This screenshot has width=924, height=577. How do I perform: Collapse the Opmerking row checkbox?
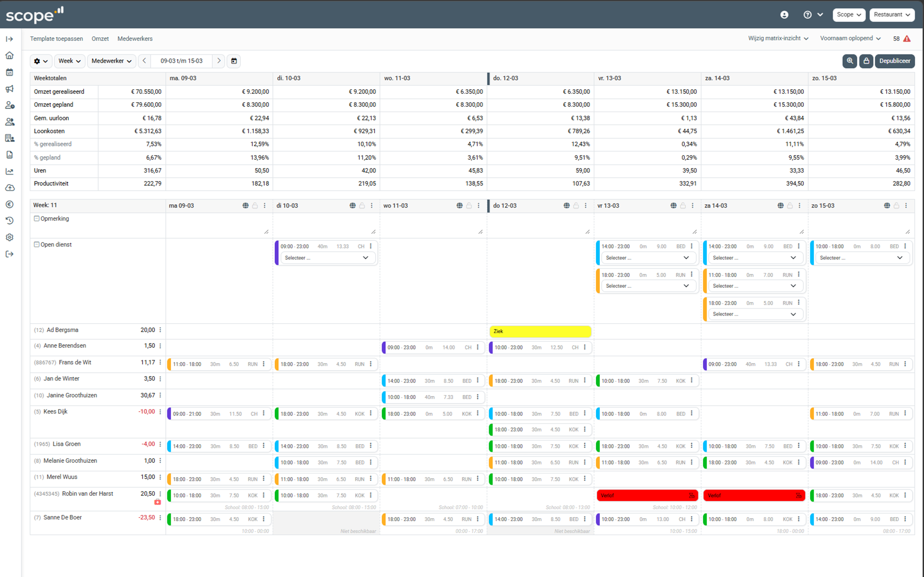click(x=37, y=219)
